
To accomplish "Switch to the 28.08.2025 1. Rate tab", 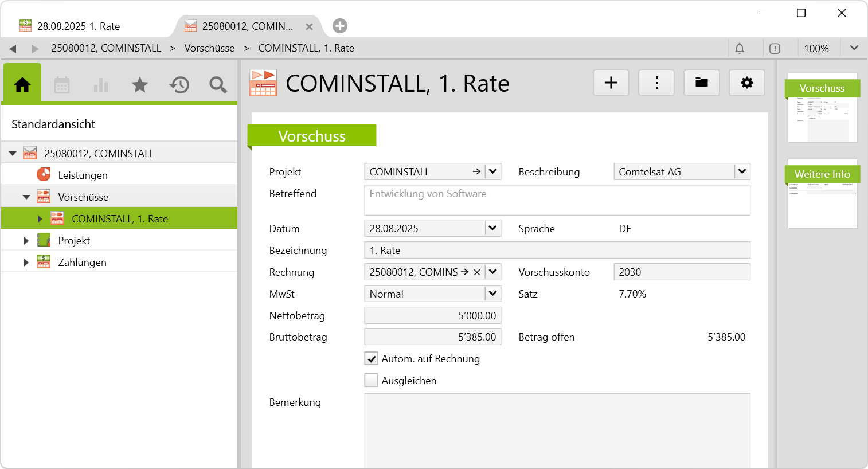I will coord(79,26).
